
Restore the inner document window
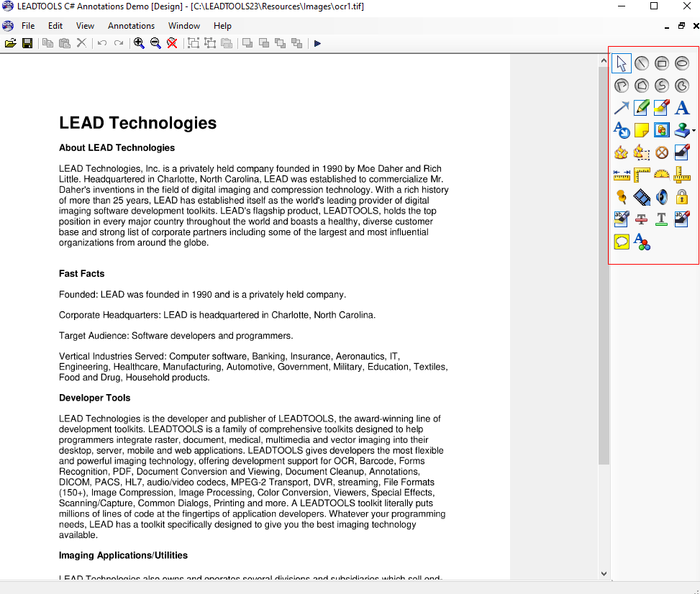[x=681, y=26]
